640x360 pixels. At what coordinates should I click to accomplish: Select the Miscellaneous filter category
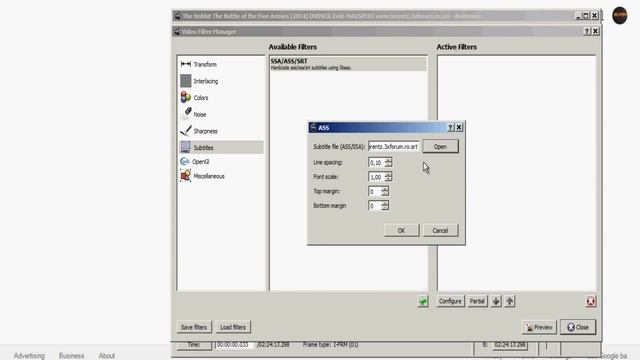[221, 176]
